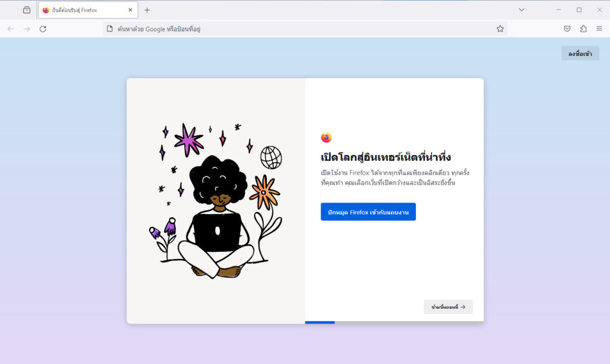Focus the Google search address field

[305, 29]
